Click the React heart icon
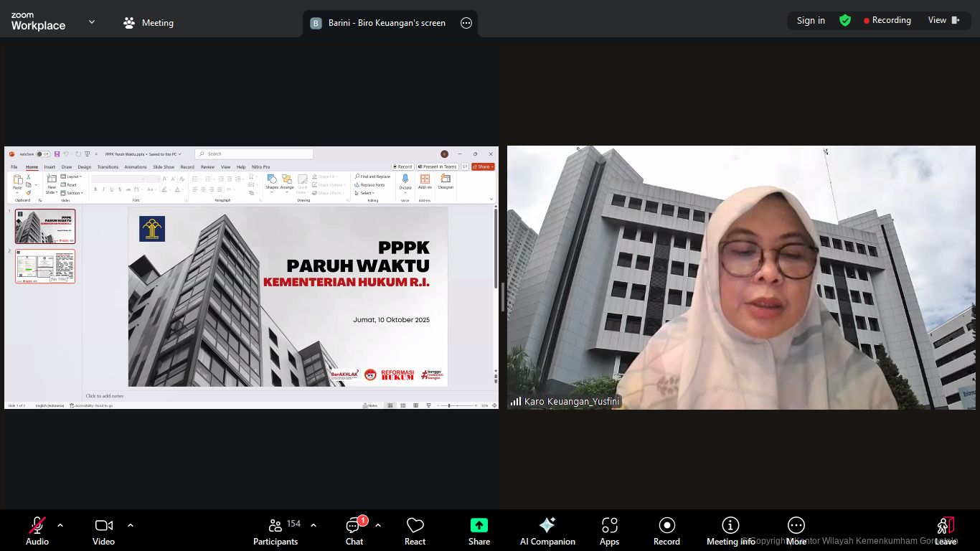 coord(415,532)
